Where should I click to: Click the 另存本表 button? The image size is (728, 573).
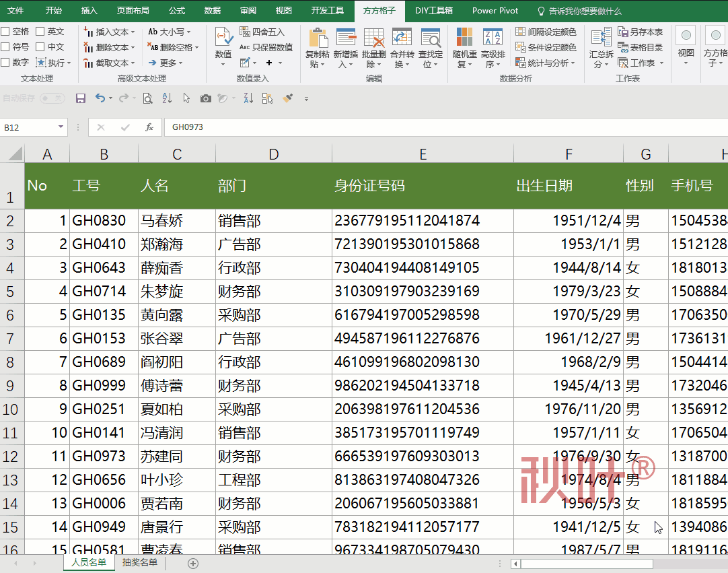coord(641,32)
